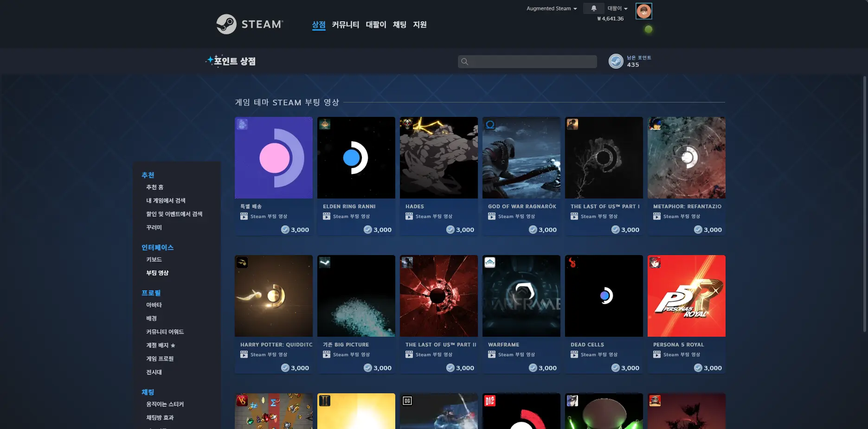Screen dimensions: 868x429
Task: Click the Persona 5 Royal game icon on its card
Action: coord(655,263)
